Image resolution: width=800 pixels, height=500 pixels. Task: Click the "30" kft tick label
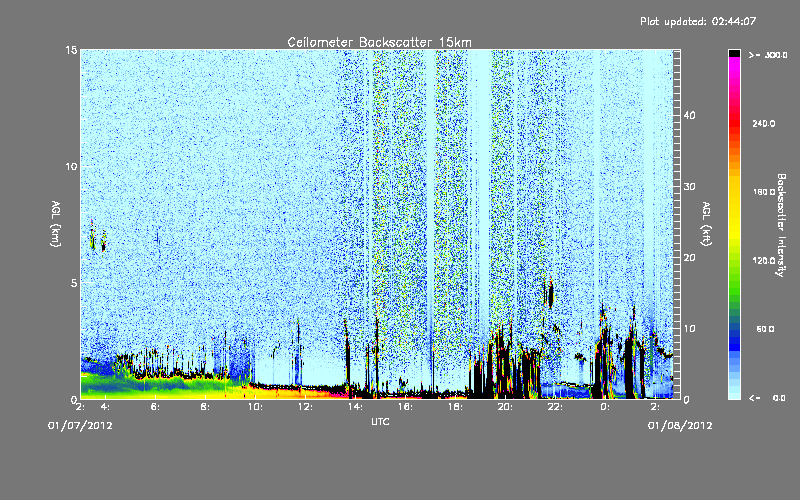click(x=689, y=186)
